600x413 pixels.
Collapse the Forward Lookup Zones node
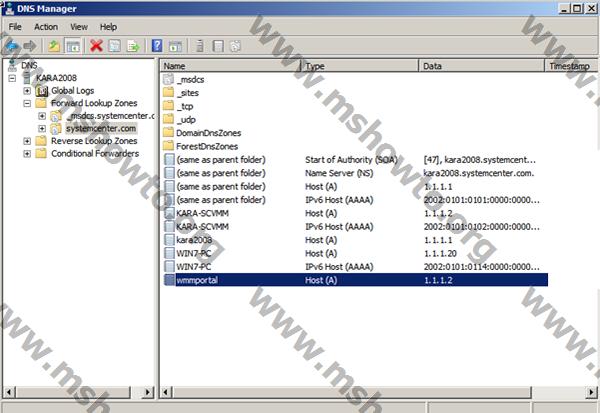point(27,103)
